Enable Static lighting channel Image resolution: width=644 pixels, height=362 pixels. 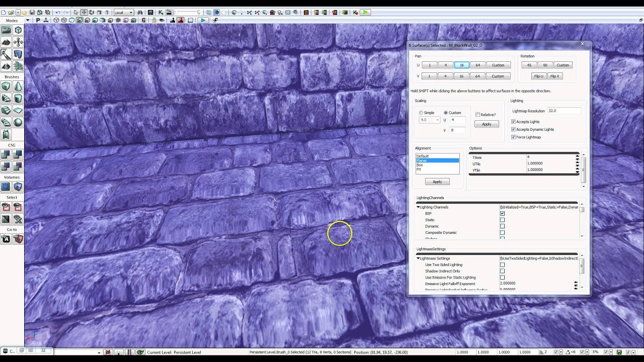coord(502,220)
